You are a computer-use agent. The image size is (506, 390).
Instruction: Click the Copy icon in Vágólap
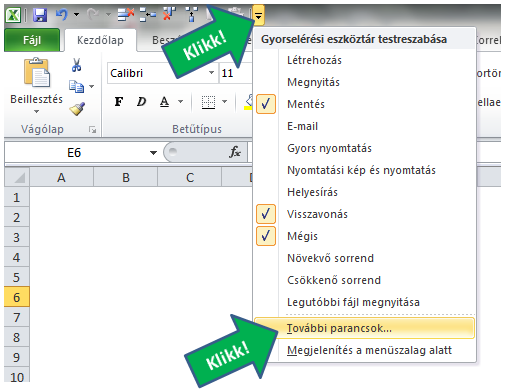click(x=77, y=86)
